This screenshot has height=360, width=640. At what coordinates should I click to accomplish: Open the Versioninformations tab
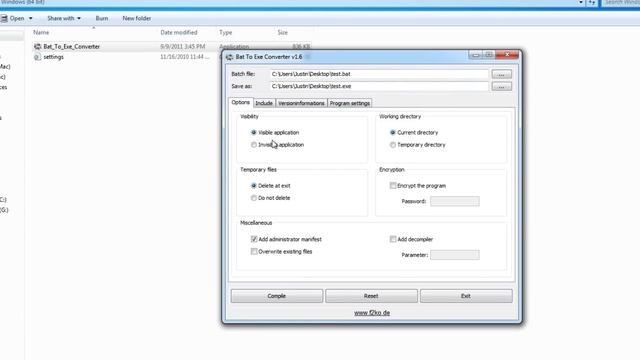coord(301,103)
